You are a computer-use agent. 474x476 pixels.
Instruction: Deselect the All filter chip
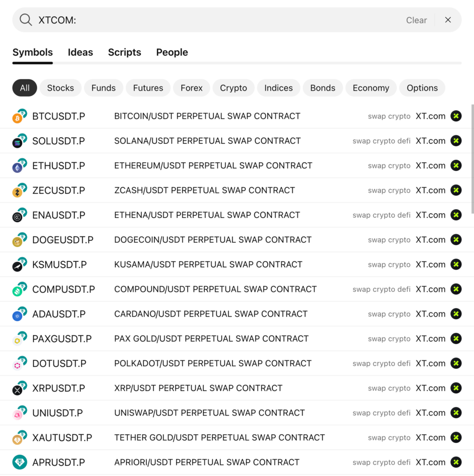coord(24,87)
